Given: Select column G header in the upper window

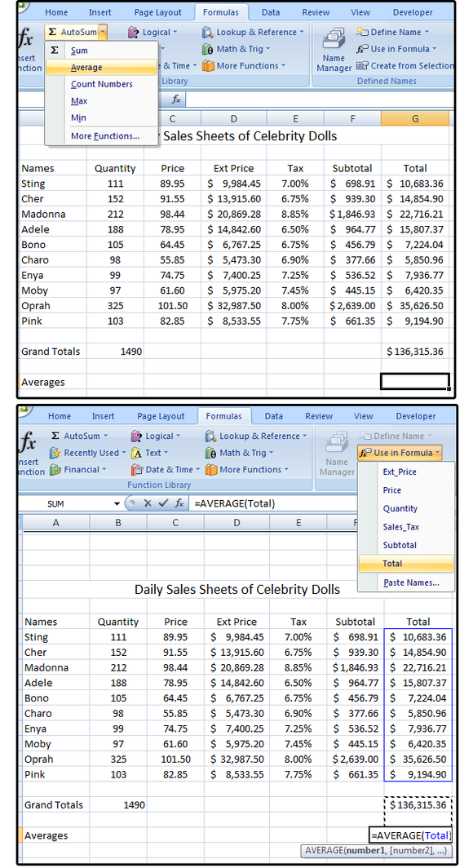Looking at the screenshot, I should click(x=415, y=118).
